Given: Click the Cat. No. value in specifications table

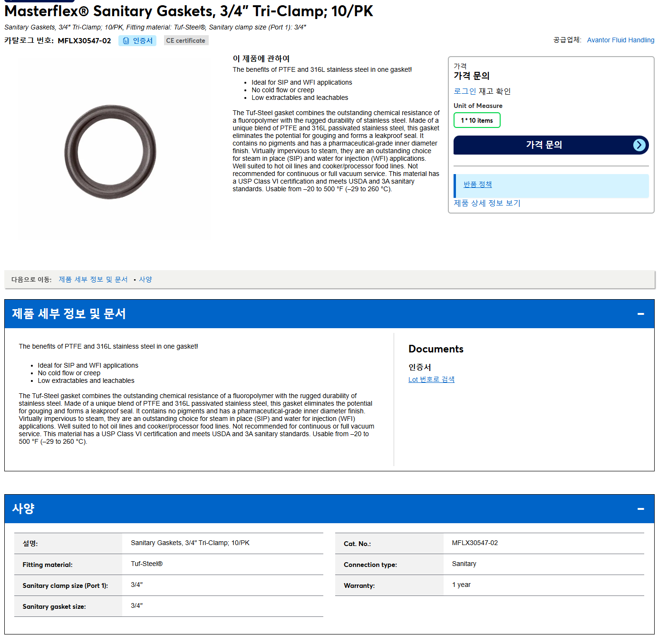Looking at the screenshot, I should coord(475,543).
